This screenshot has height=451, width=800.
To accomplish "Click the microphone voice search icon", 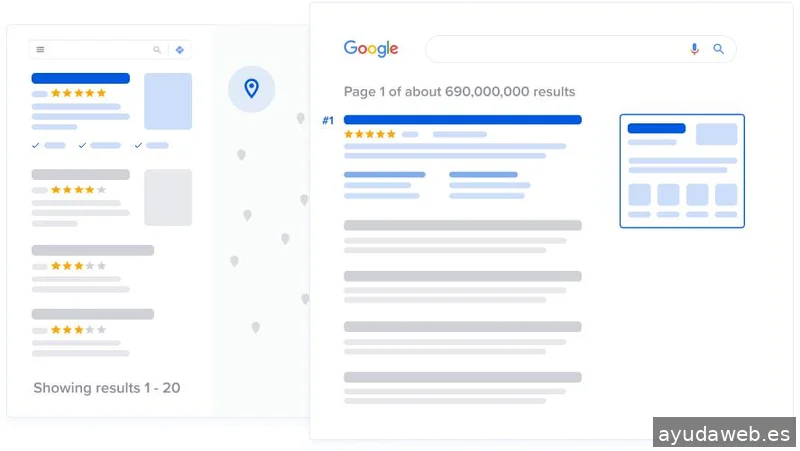I will [x=694, y=49].
